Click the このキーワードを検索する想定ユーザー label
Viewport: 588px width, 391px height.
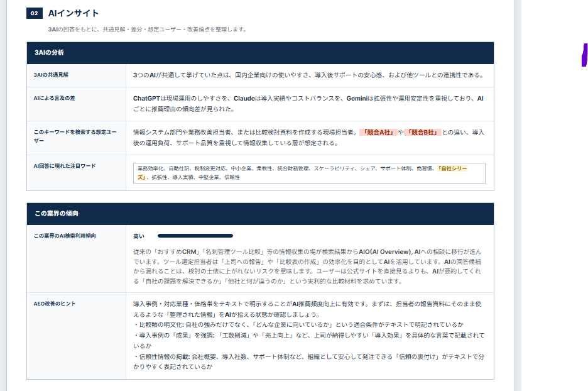(x=75, y=136)
